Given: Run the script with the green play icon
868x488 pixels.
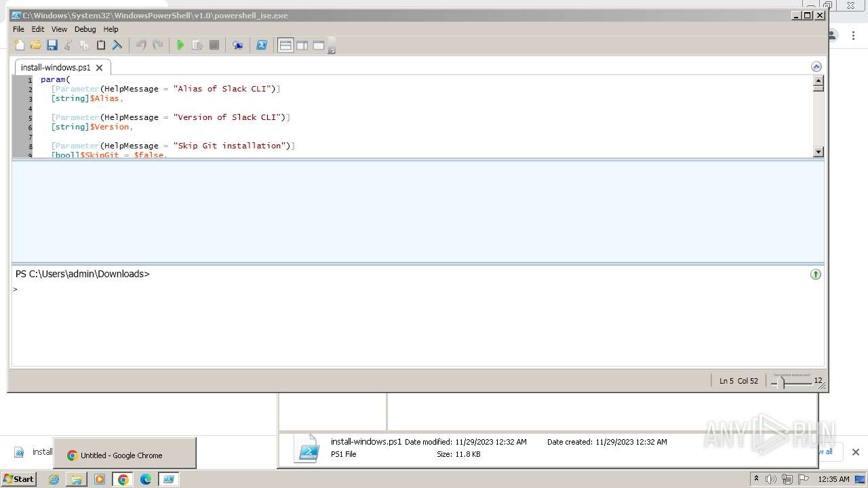Looking at the screenshot, I should pyautogui.click(x=180, y=45).
